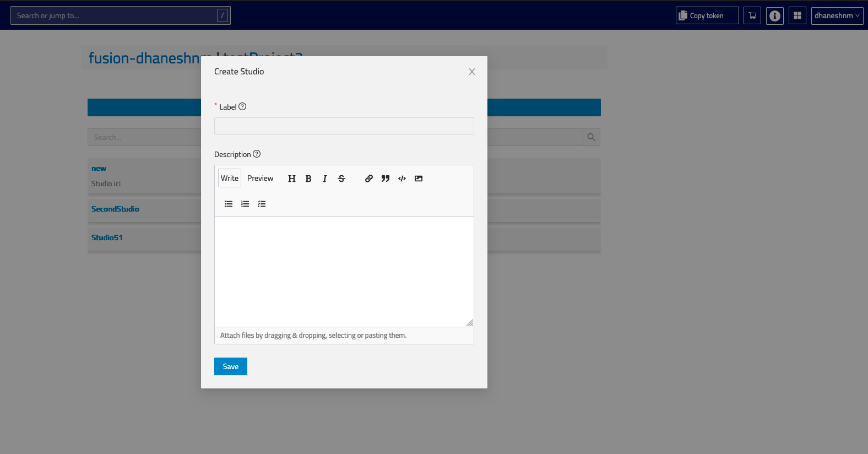Image resolution: width=868 pixels, height=454 pixels.
Task: Open the studio named new
Action: click(99, 168)
